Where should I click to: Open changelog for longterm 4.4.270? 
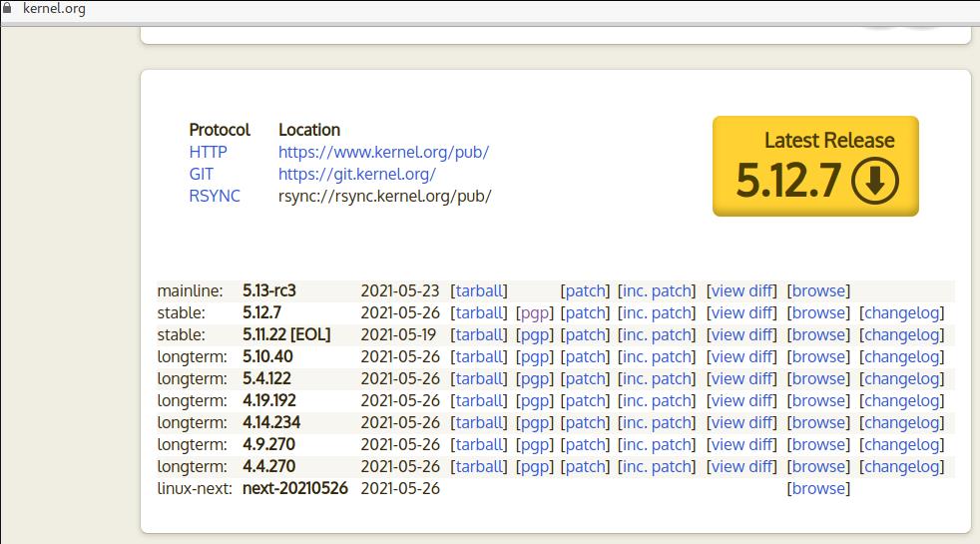click(x=902, y=466)
